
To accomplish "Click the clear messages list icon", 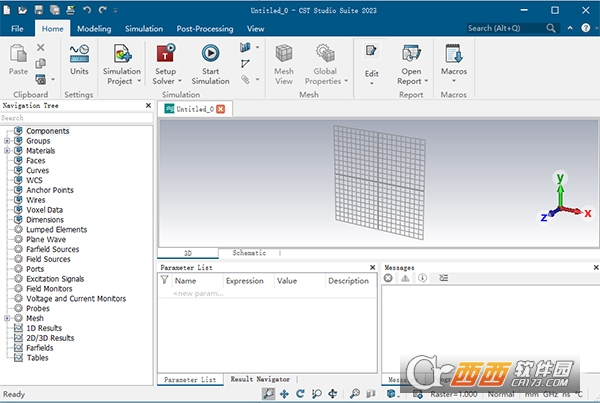I will pos(443,278).
